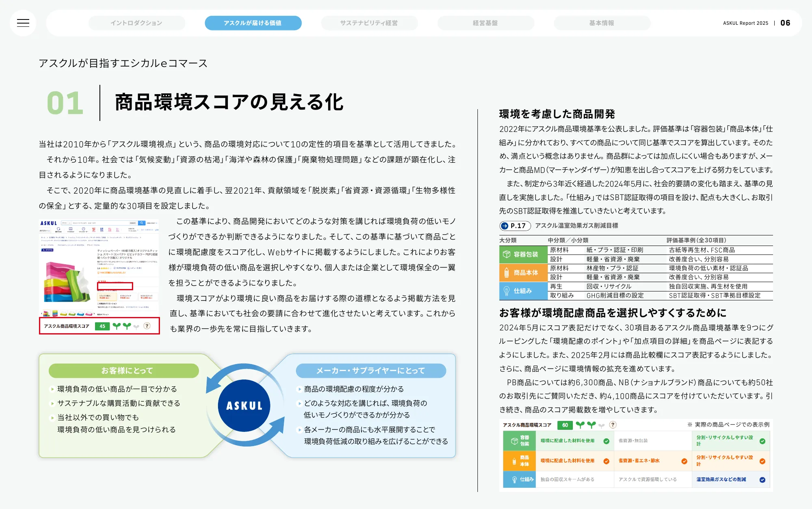Click the すべてのバリエーションを見る link

point(138,307)
